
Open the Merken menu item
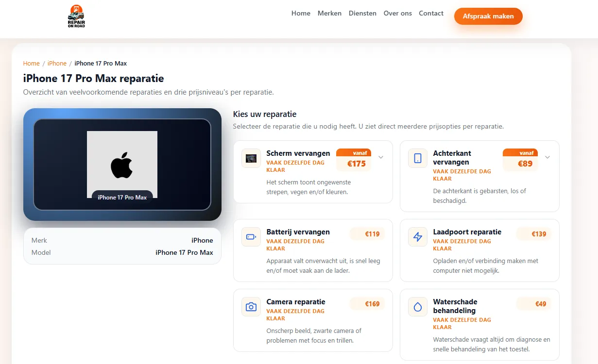(329, 13)
